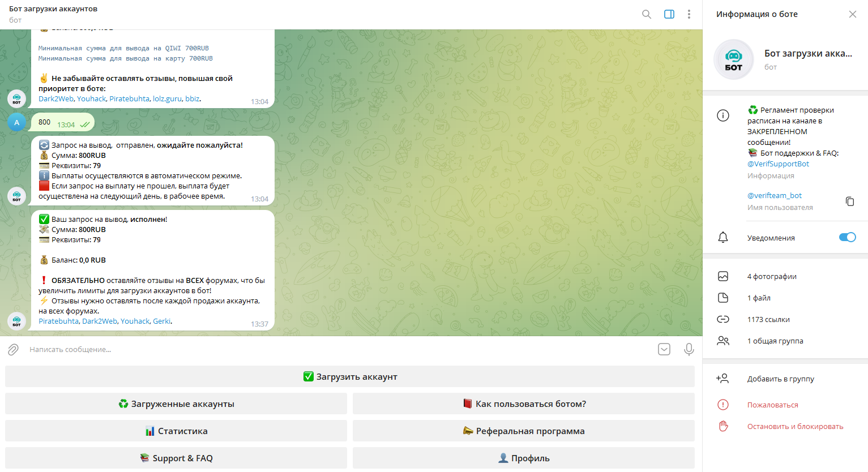Open search in chat header
The width and height of the screenshot is (868, 472).
coord(646,14)
